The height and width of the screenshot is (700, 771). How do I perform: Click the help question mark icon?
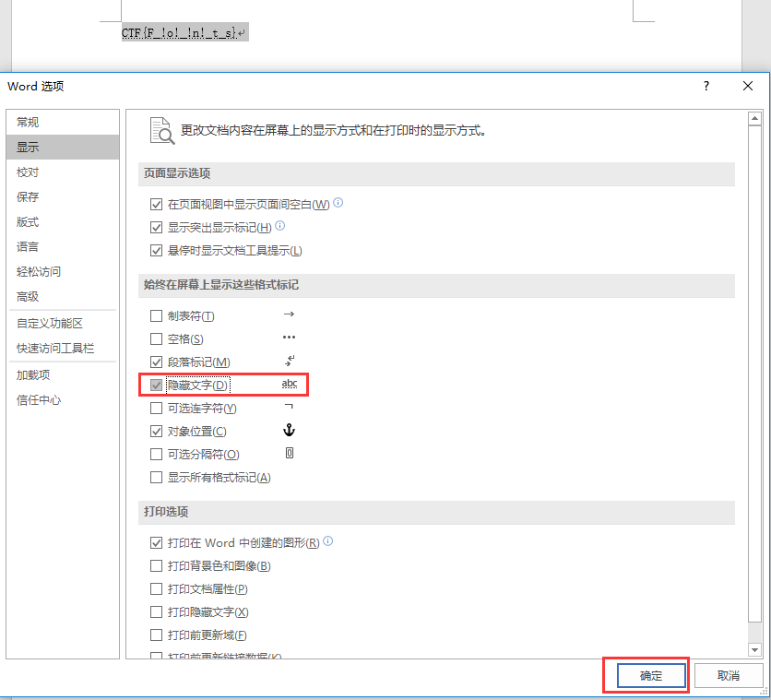point(706,86)
